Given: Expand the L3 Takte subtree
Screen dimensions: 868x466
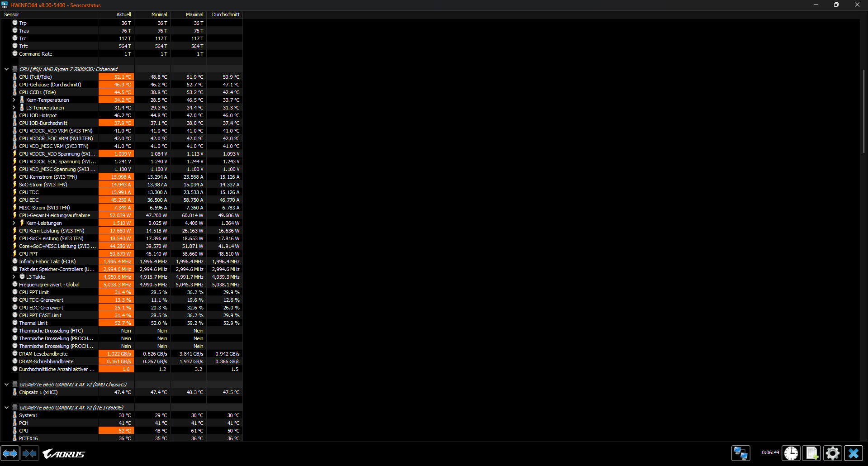Looking at the screenshot, I should (14, 277).
